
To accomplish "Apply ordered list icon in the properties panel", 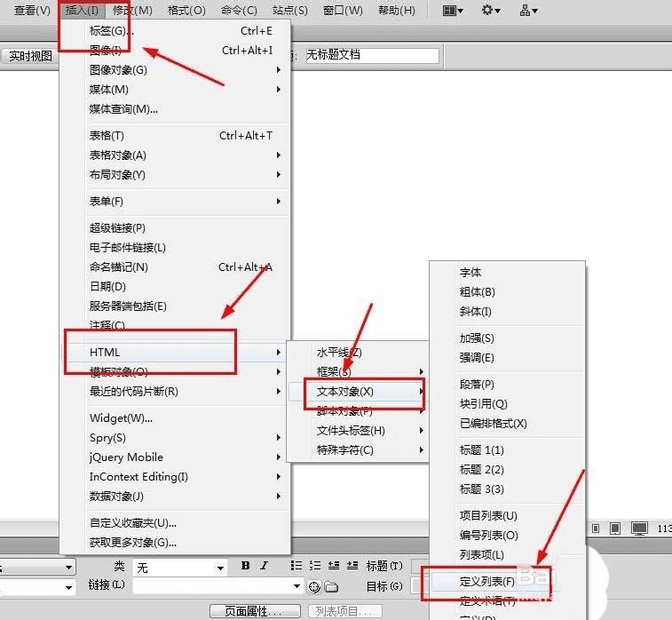I will coord(315,566).
